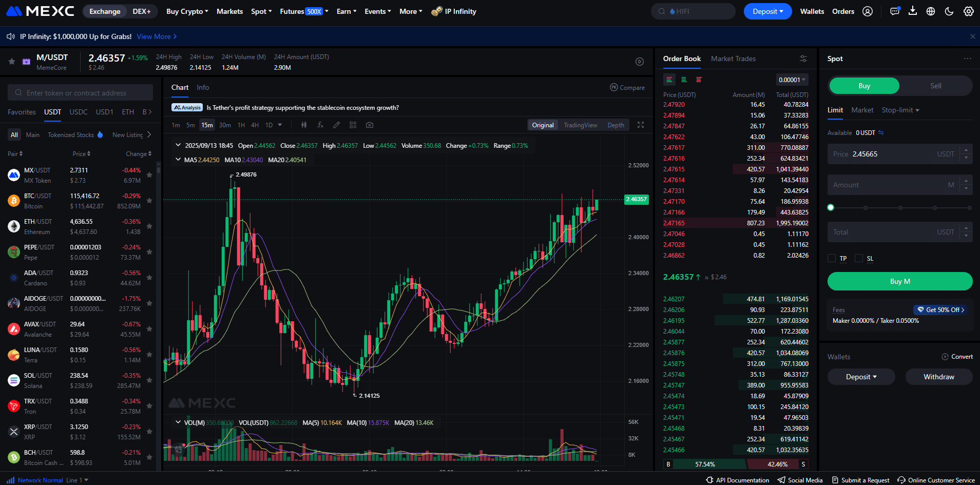Switch chart to Depth view
This screenshot has width=980, height=485.
pyautogui.click(x=616, y=125)
